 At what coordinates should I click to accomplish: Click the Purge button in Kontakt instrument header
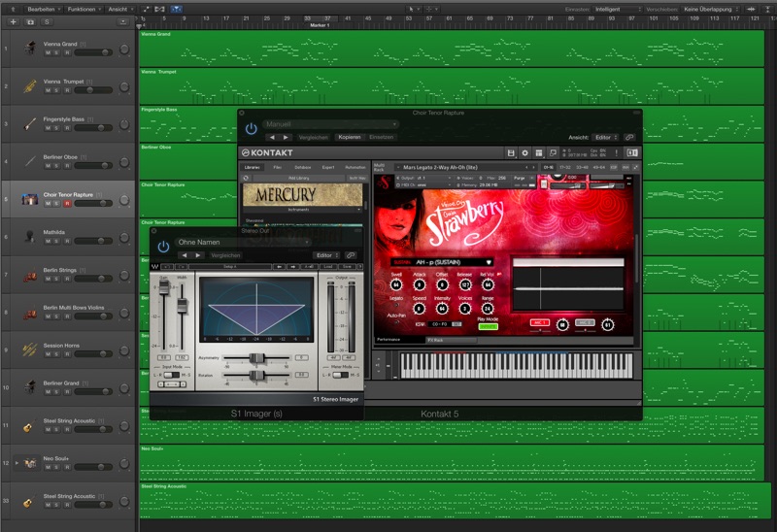pos(520,178)
